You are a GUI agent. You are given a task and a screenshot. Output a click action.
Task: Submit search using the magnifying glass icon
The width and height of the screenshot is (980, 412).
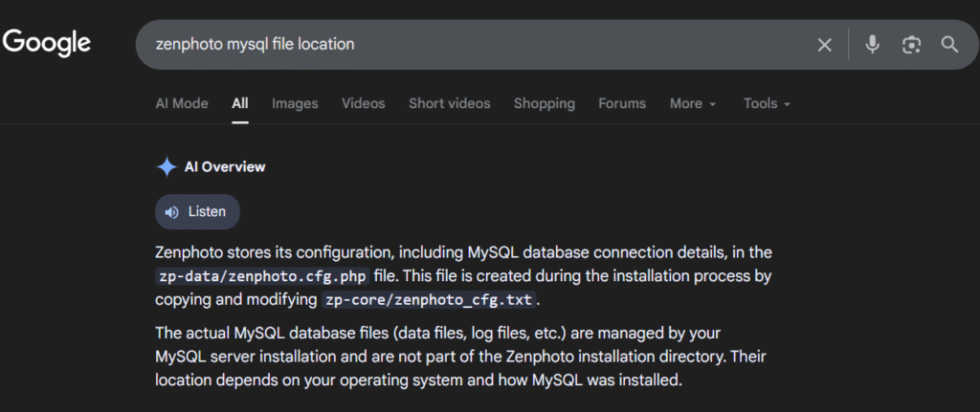pos(948,45)
